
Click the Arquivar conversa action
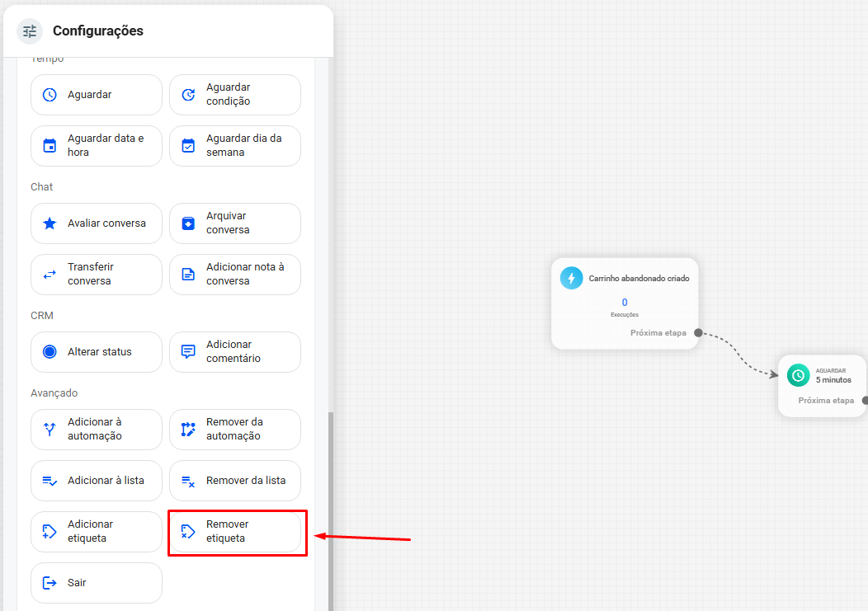point(235,223)
